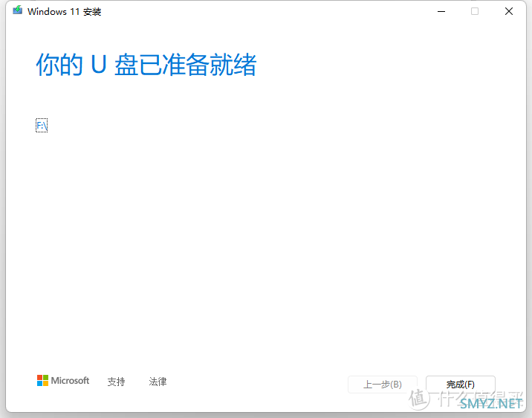The width and height of the screenshot is (532, 418).
Task: Open the 支持 link
Action: [116, 382]
